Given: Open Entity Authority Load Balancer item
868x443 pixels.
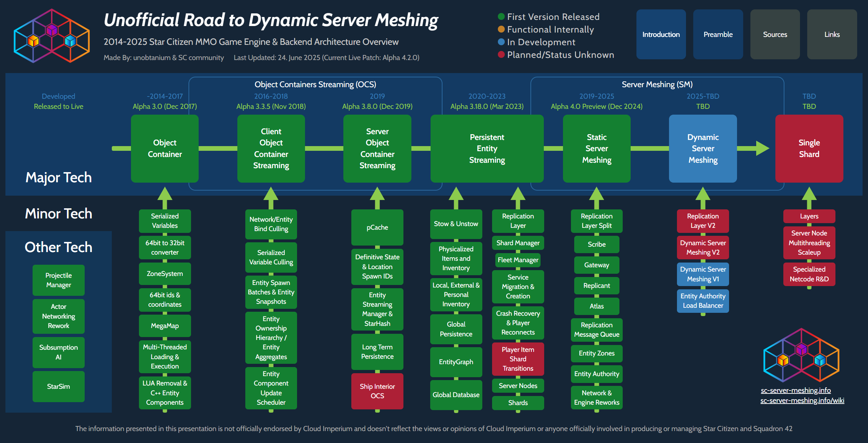Looking at the screenshot, I should (703, 301).
